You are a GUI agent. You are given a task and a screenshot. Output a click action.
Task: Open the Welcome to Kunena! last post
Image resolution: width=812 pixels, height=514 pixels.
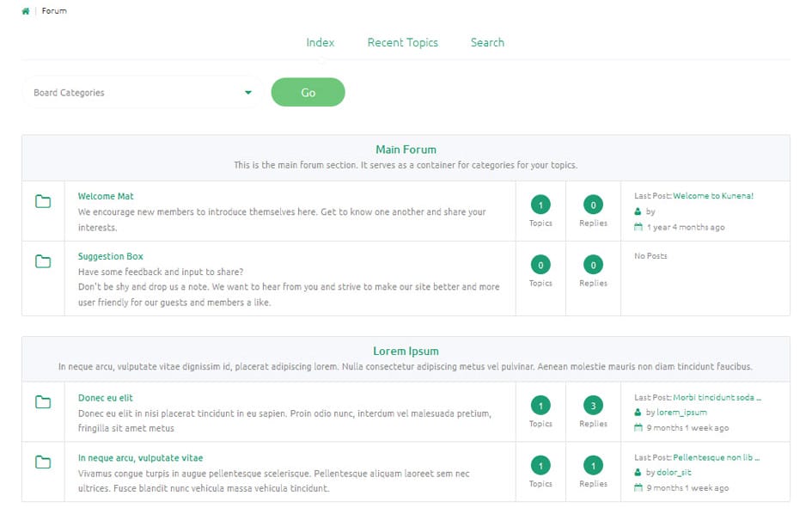tap(712, 196)
